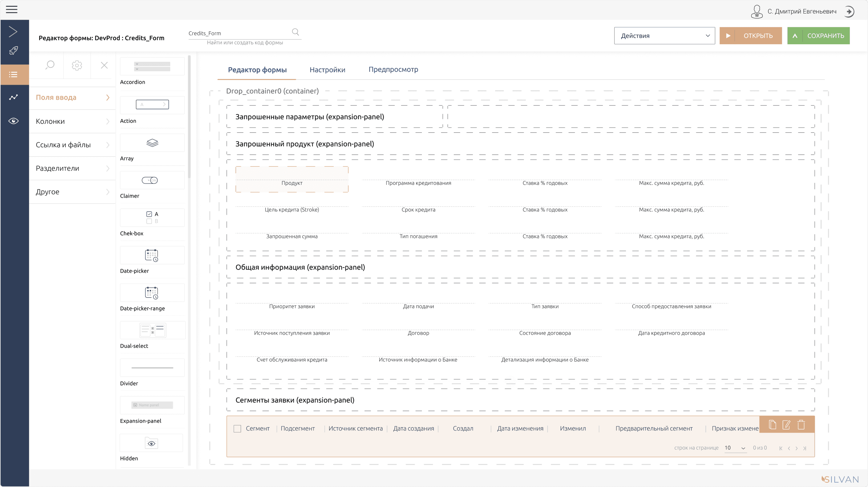Viewport: 868px width, 487px height.
Task: Go to previous page of table
Action: point(789,448)
